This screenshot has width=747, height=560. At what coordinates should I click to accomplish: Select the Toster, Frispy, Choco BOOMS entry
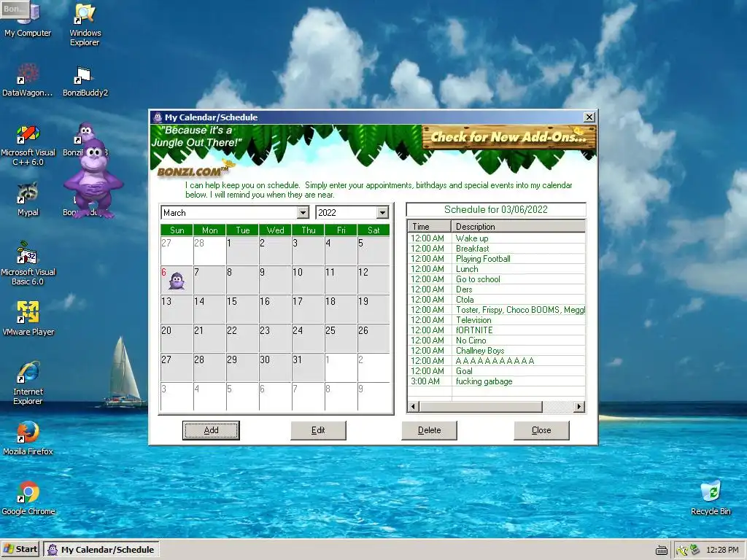click(496, 310)
